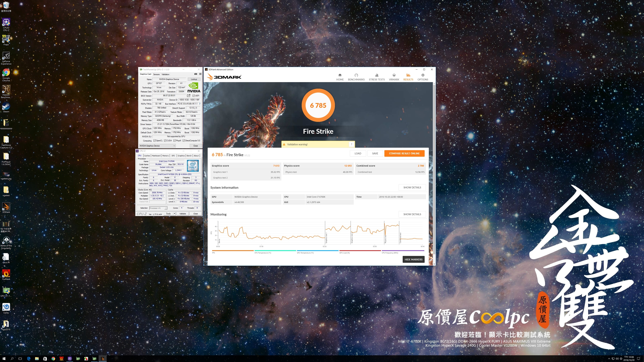Click the Chrome icon in the taskbar
The image size is (644, 362).
tap(53, 358)
